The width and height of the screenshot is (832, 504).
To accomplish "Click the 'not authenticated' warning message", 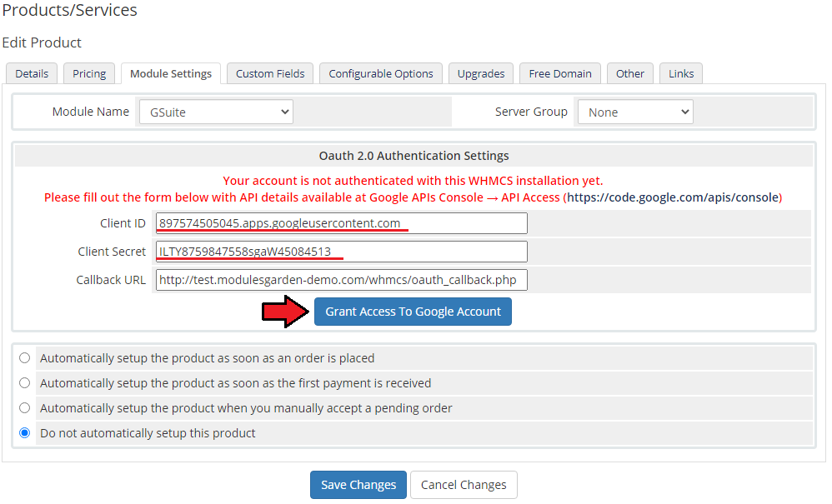I will [x=413, y=181].
